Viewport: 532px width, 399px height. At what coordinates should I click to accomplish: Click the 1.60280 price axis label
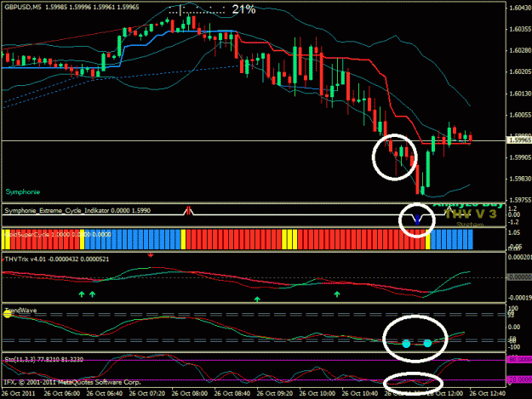click(520, 50)
